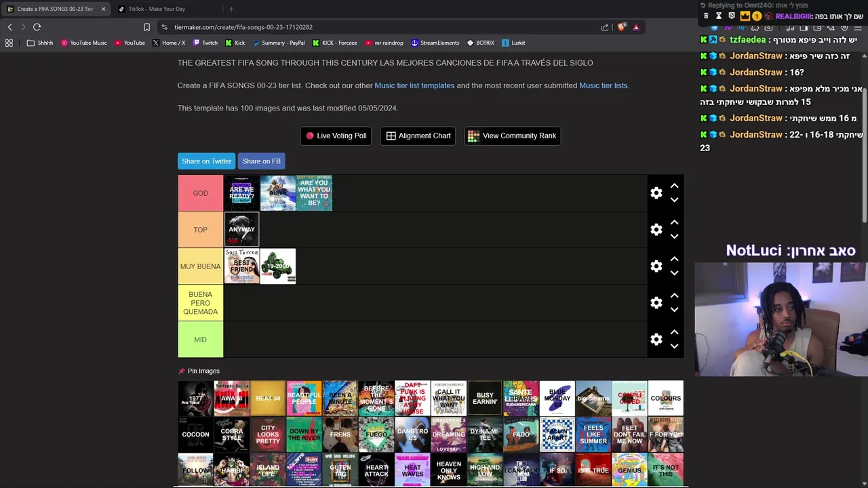Open the Shhhh bookmarks folder

tap(40, 43)
